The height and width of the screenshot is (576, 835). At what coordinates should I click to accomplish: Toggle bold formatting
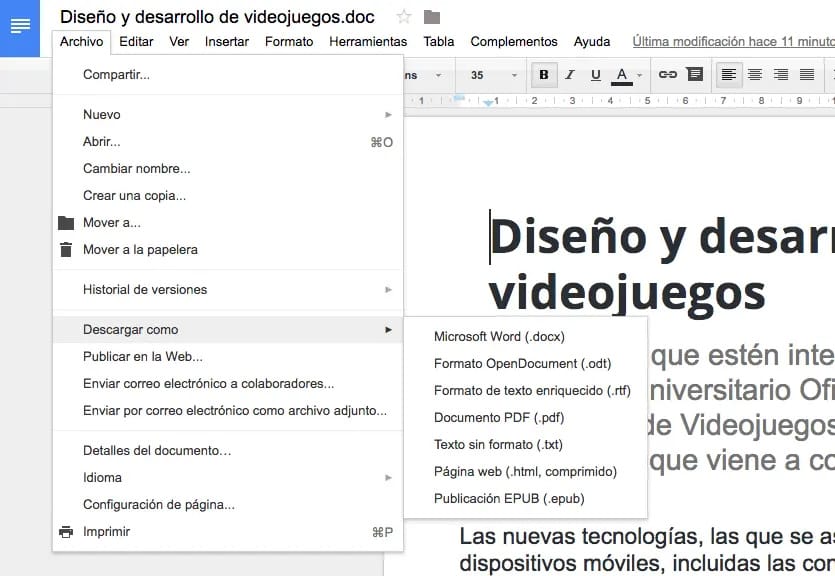[x=544, y=75]
